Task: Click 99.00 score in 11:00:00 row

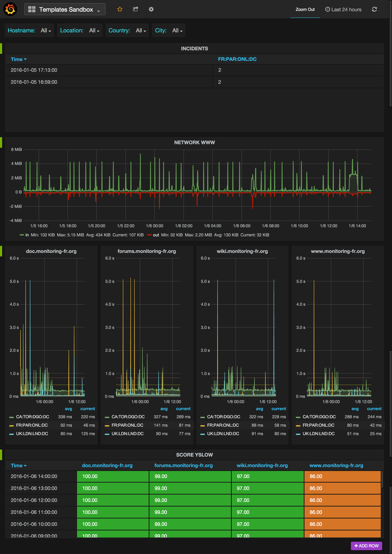Action: click(190, 512)
